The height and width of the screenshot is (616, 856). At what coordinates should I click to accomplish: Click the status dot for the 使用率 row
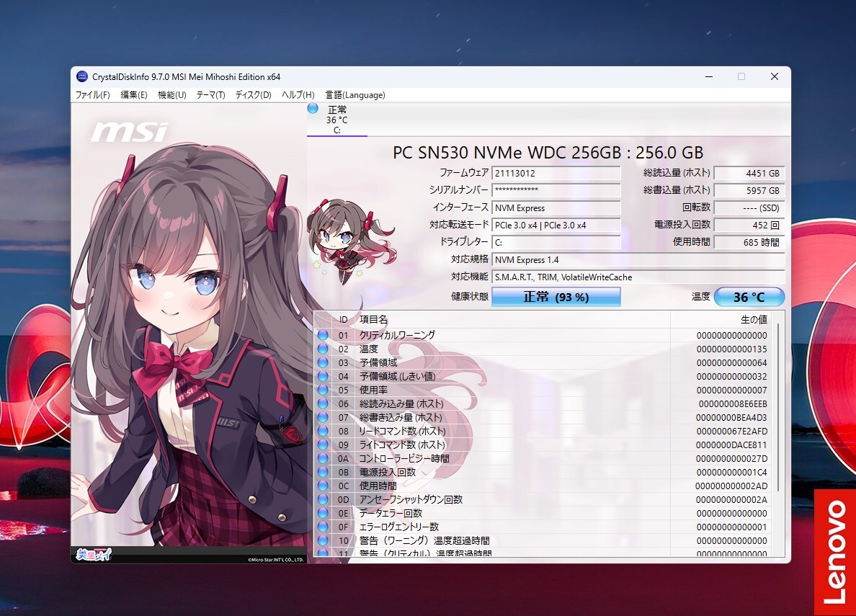322,390
